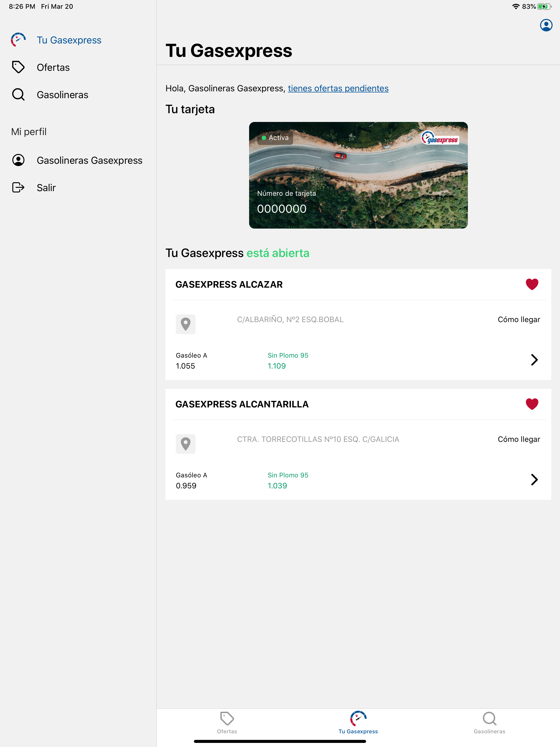Select Tu Gasexpress in the sidebar
This screenshot has height=747, width=560.
coord(69,40)
